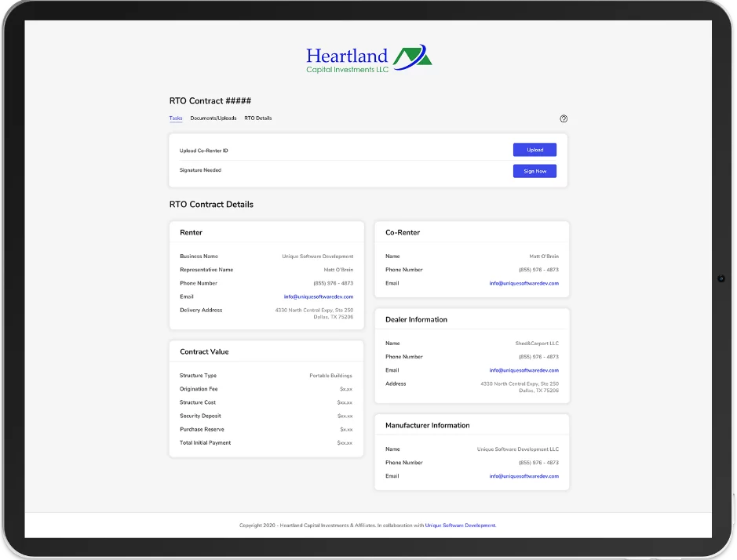Open the help question mark icon

[564, 118]
